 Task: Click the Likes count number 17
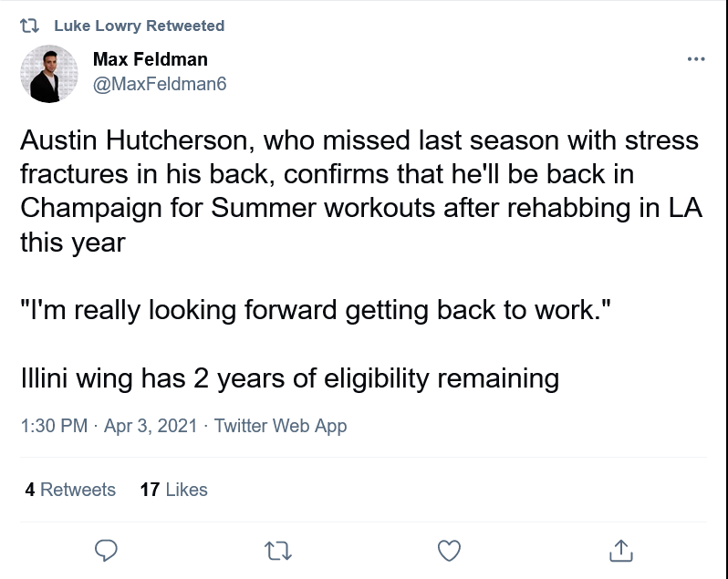coord(150,490)
